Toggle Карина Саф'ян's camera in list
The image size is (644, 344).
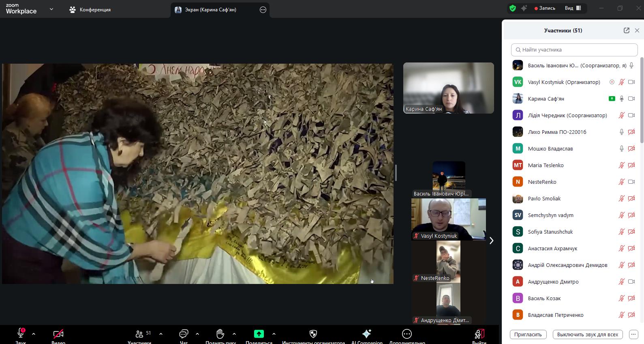click(631, 99)
